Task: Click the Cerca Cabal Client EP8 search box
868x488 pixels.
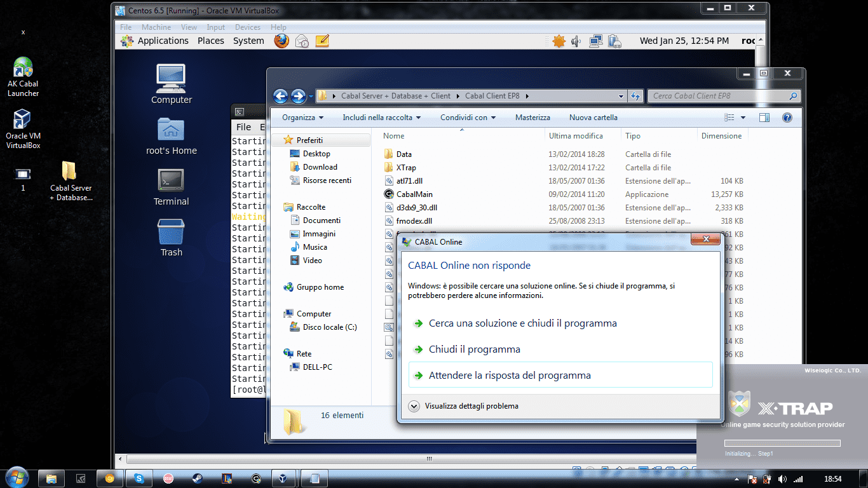Action: click(x=723, y=96)
